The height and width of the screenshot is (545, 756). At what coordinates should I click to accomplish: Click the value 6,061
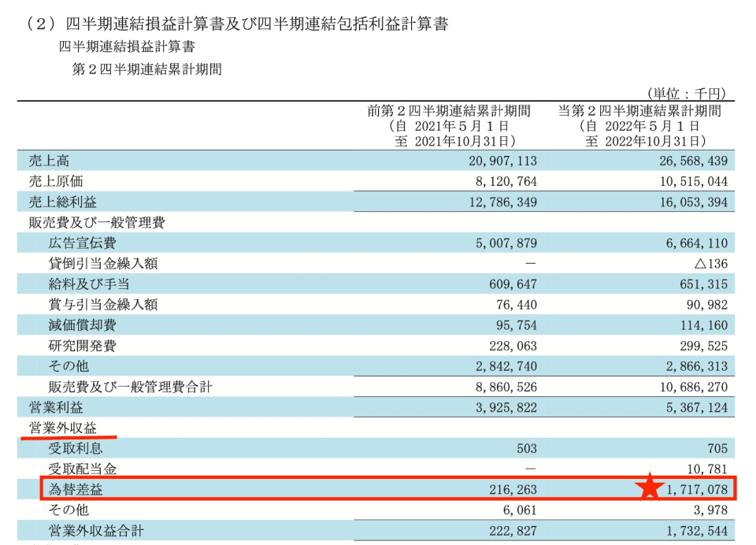(x=520, y=510)
